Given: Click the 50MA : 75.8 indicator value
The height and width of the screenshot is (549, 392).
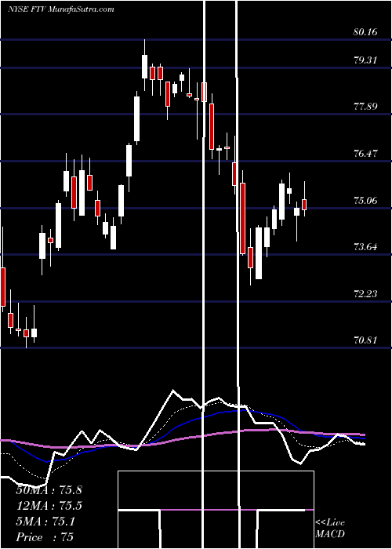Looking at the screenshot, I should (49, 490).
